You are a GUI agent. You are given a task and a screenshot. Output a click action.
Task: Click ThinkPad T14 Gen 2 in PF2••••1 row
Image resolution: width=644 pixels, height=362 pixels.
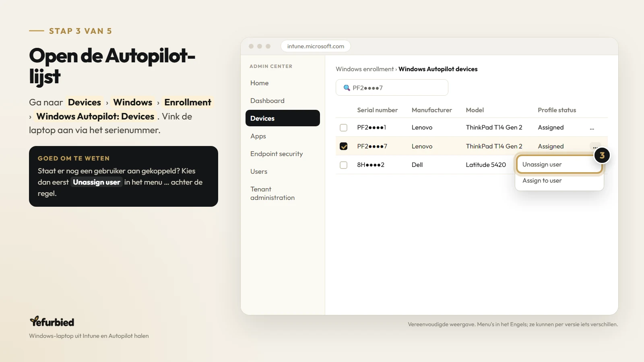(494, 128)
